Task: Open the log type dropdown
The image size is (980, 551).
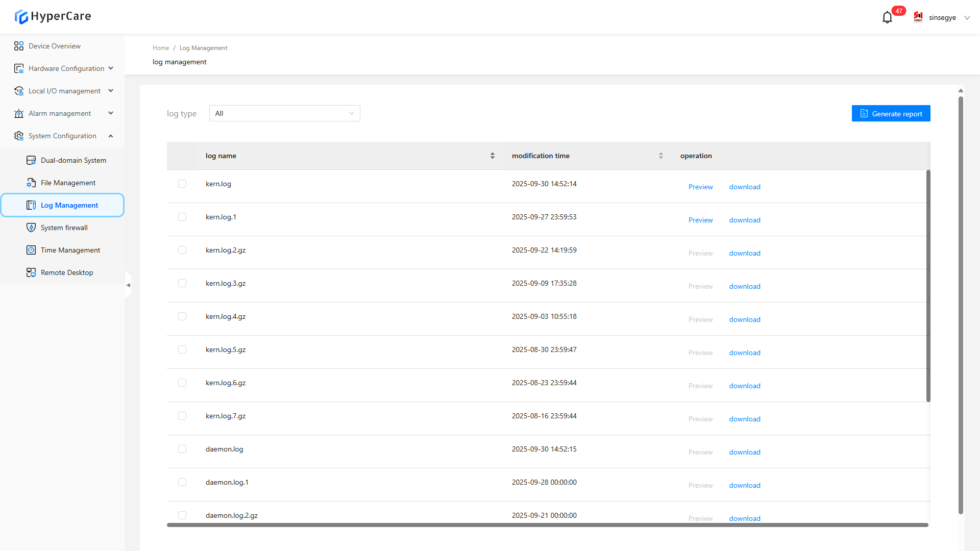Action: [284, 113]
